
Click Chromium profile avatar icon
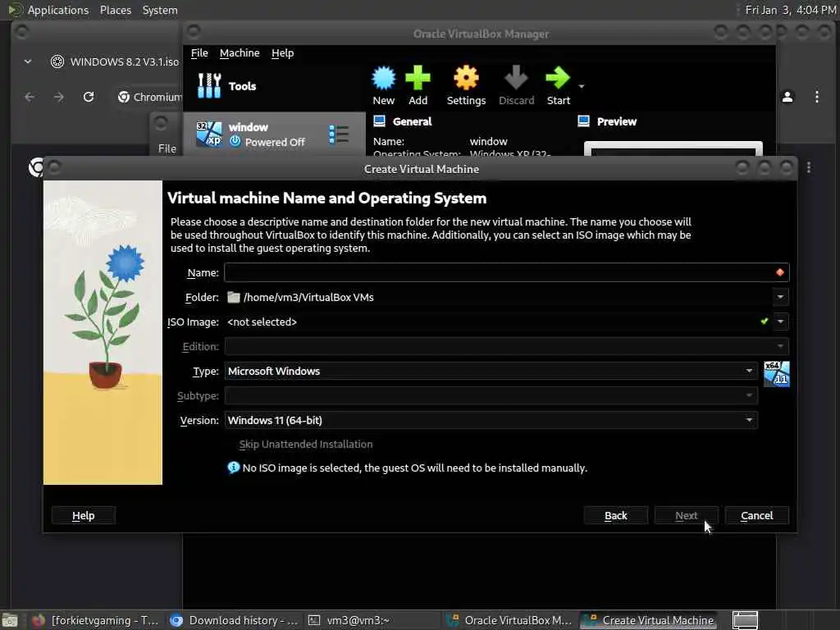(x=787, y=97)
